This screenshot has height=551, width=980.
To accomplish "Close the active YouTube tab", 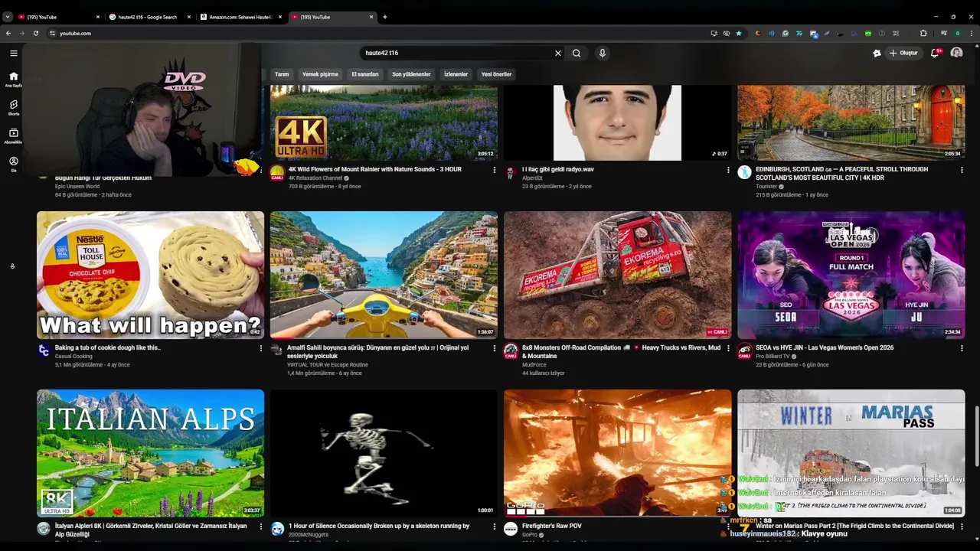I will point(371,17).
